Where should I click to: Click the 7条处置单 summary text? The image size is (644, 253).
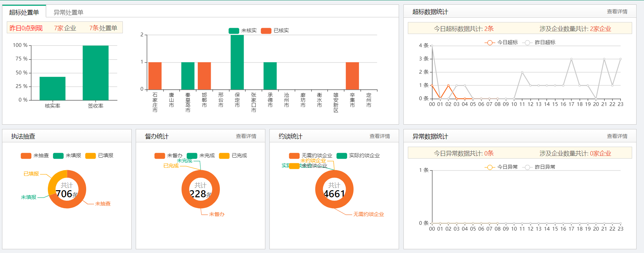click(x=103, y=28)
